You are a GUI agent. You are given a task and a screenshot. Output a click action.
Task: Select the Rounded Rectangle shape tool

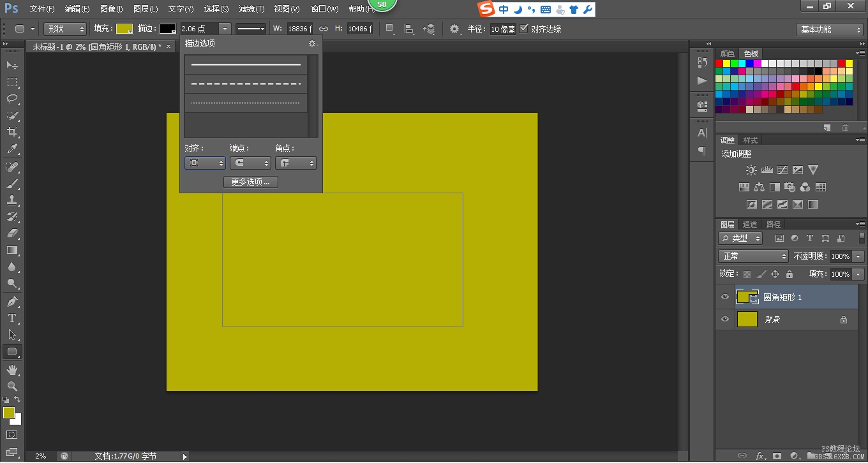12,351
